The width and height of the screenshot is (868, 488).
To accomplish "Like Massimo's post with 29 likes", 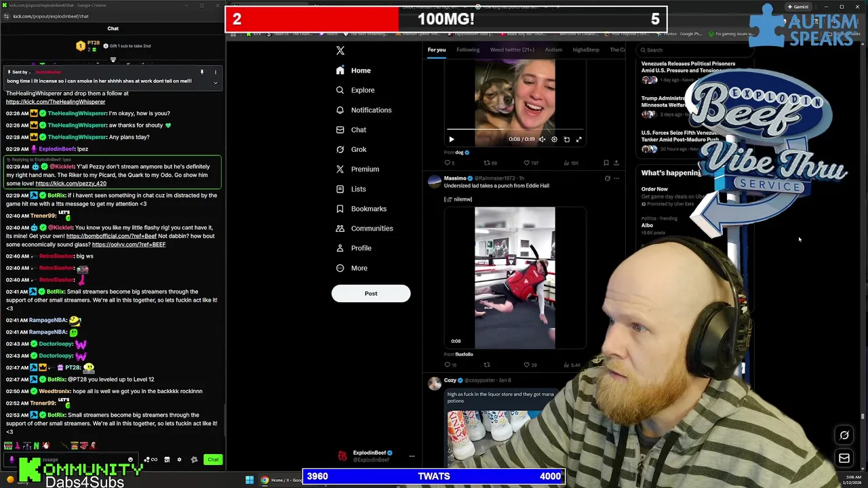I will (530, 365).
